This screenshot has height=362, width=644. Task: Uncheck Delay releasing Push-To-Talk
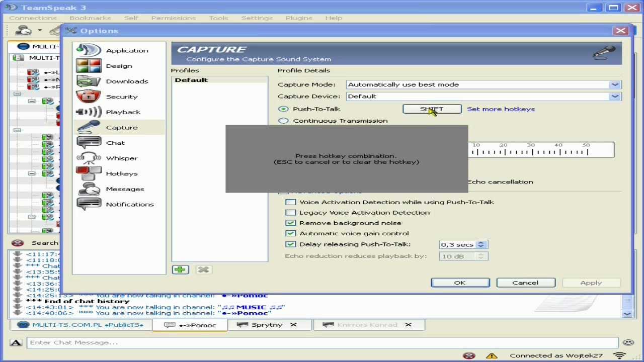tap(290, 244)
